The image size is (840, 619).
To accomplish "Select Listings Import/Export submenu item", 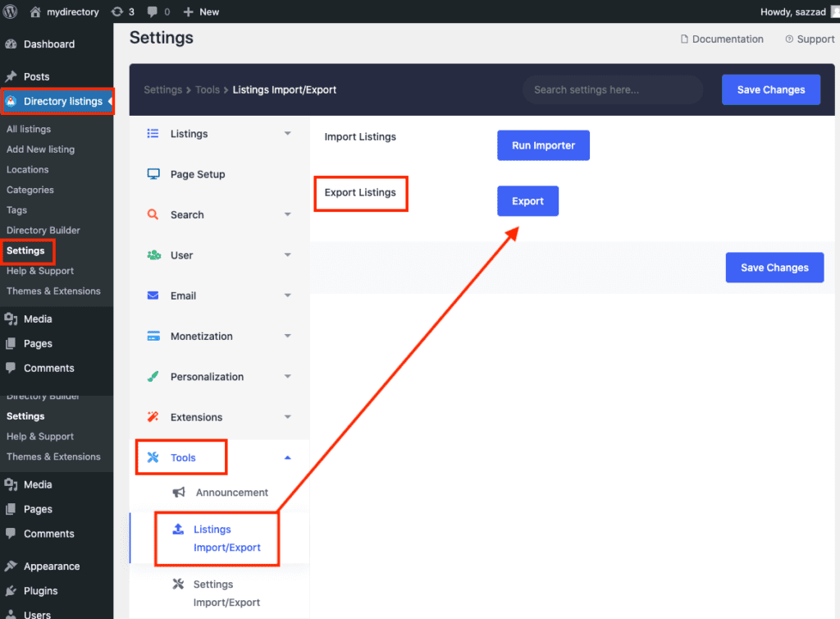I will tap(226, 539).
